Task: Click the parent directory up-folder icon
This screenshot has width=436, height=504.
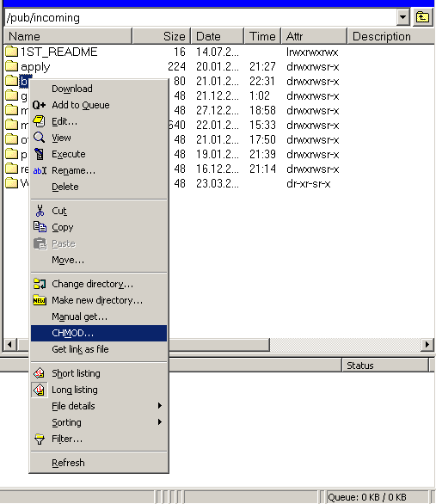Action: tap(422, 17)
